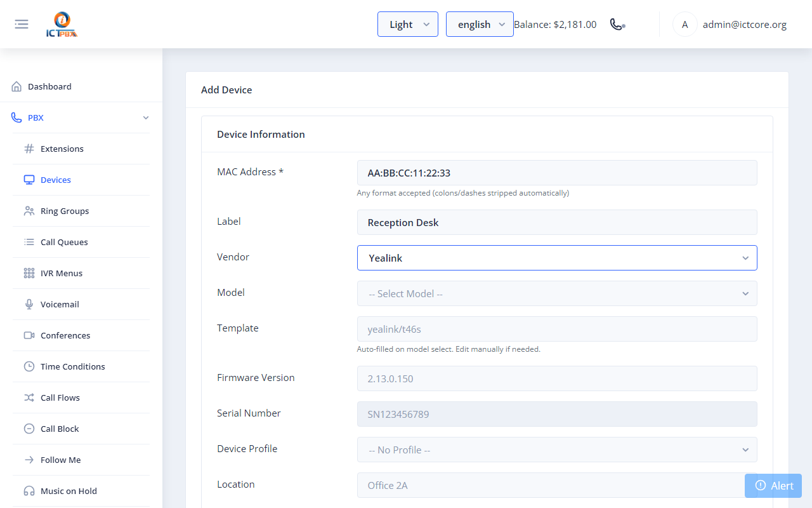
Task: Toggle the hamburger sidebar menu
Action: coord(22,24)
